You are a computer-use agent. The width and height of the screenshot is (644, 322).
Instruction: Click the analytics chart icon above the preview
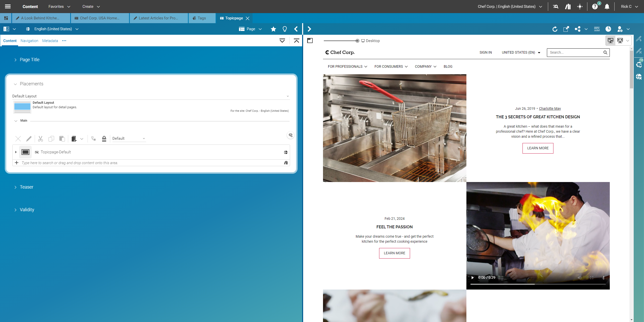(597, 29)
